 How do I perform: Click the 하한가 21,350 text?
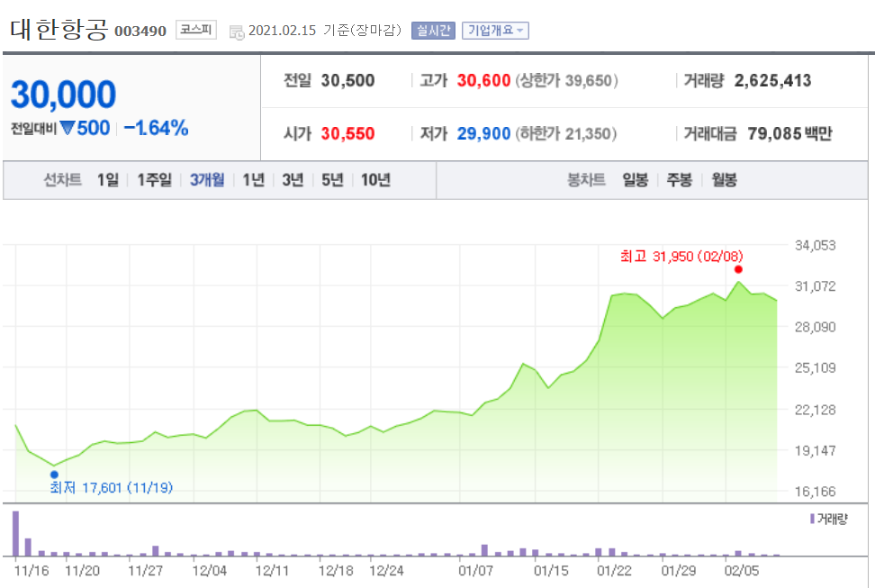(566, 133)
